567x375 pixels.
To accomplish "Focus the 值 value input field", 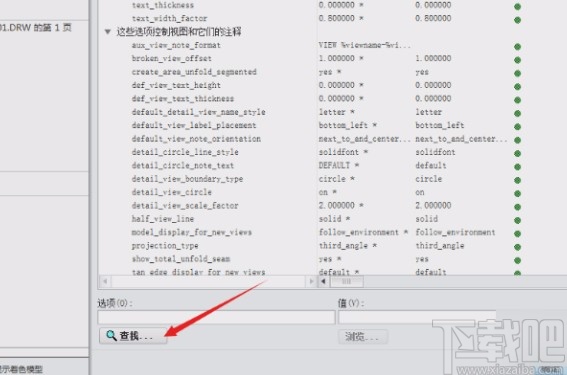I will tap(417, 317).
